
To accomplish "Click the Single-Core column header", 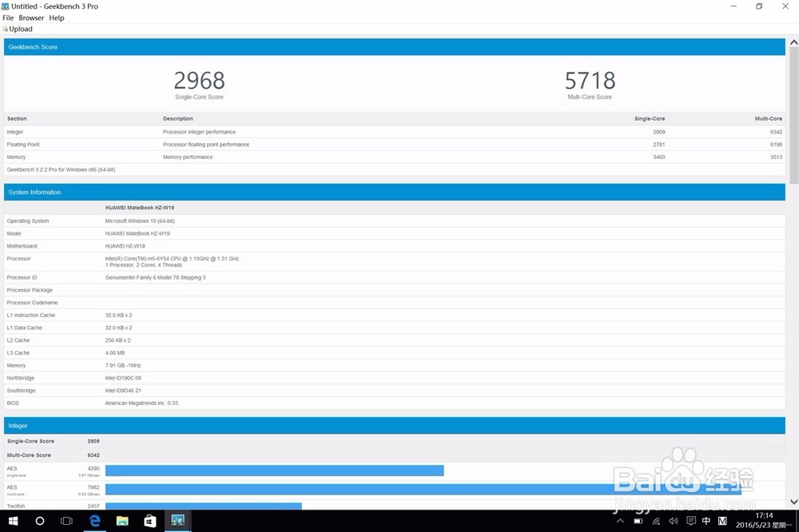I will pyautogui.click(x=649, y=119).
